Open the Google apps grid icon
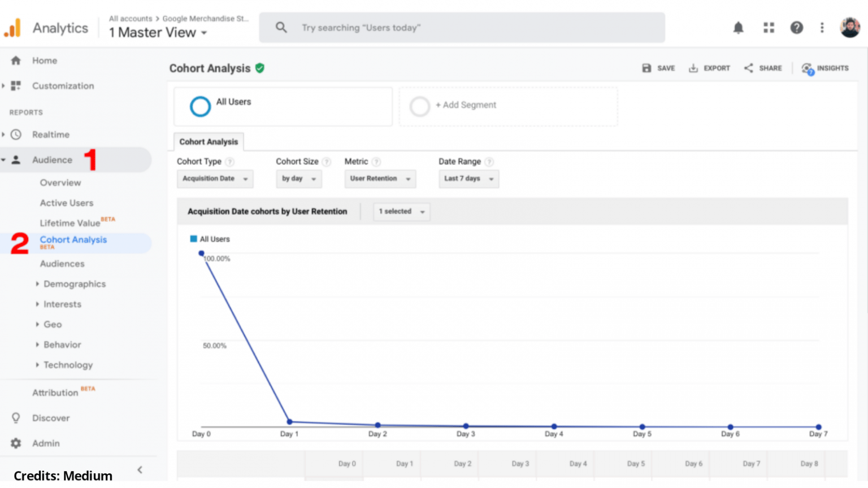868x488 pixels. [x=769, y=27]
